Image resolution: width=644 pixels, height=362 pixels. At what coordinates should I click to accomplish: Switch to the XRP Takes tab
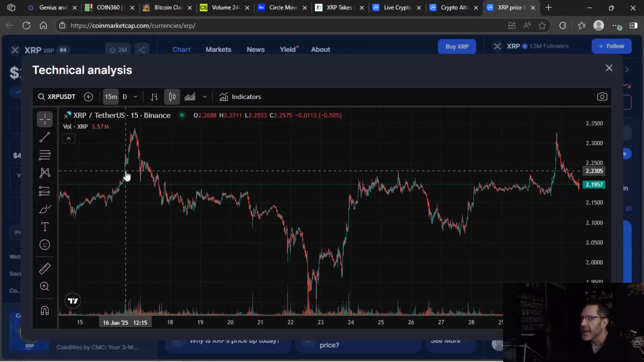coord(339,7)
